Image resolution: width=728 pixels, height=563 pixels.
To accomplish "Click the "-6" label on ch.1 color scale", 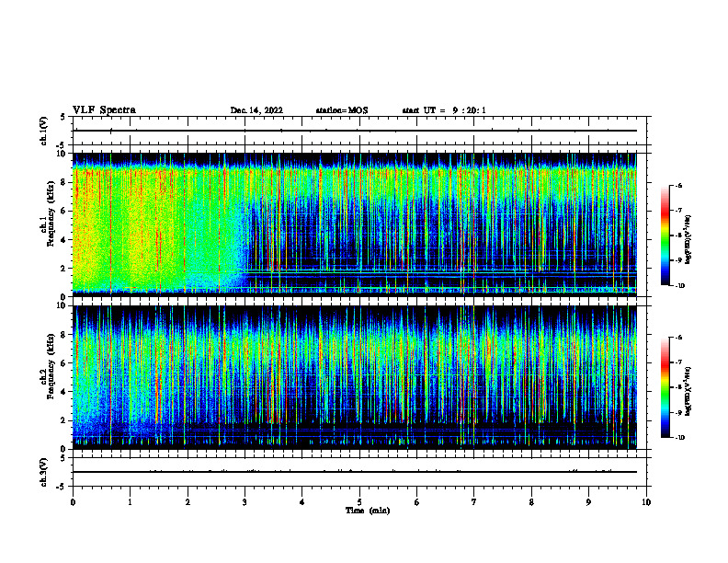I will pyautogui.click(x=678, y=185).
